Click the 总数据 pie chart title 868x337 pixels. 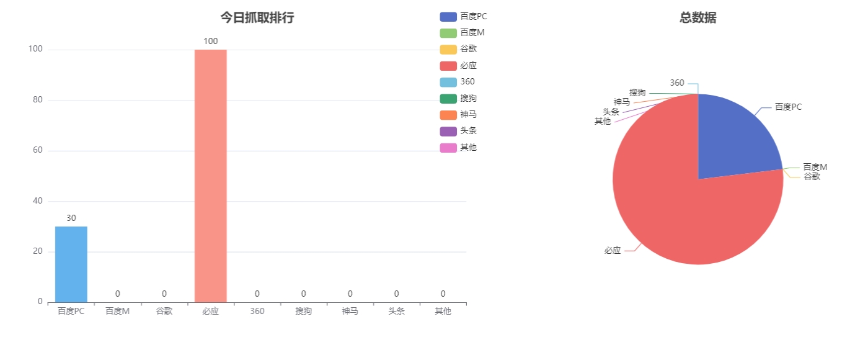coord(698,17)
